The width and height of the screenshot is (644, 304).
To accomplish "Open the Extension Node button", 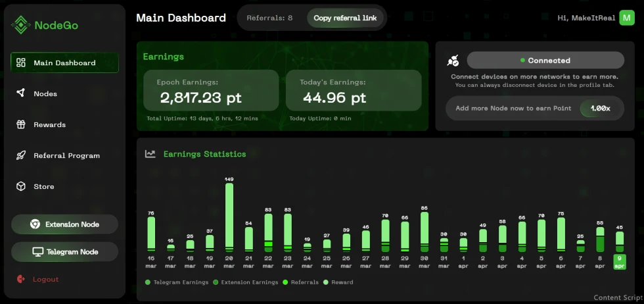I will (64, 224).
